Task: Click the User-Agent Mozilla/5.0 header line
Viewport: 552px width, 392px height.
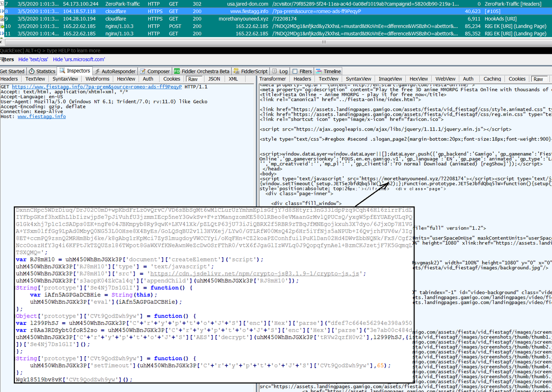Action: click(103, 102)
